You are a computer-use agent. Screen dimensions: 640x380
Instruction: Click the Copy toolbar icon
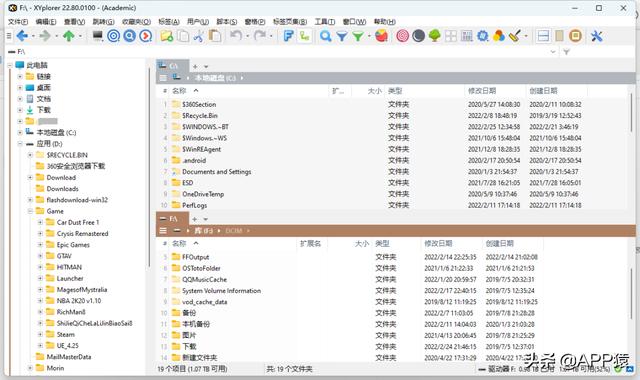coord(182,36)
